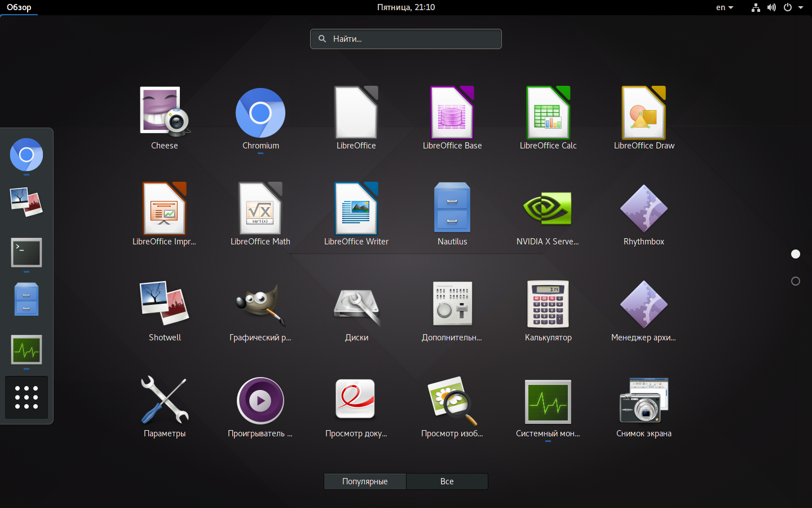Switch to the Популярные tab
This screenshot has height=508, width=812.
[365, 481]
